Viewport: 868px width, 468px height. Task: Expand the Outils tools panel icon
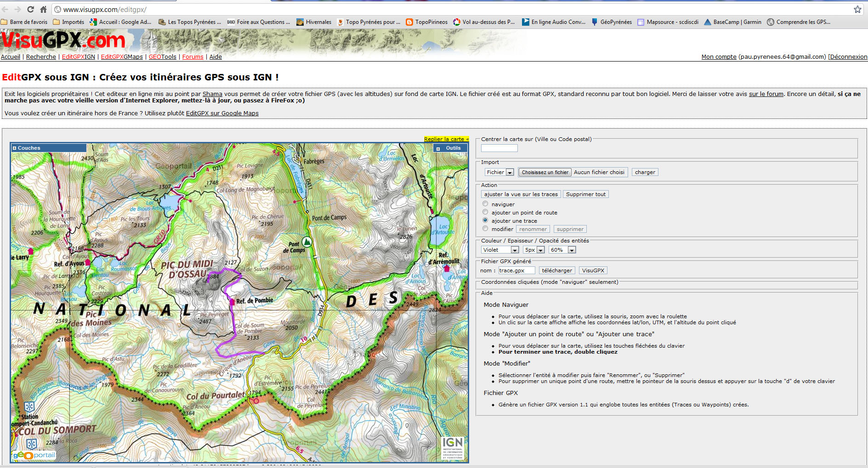coord(438,148)
